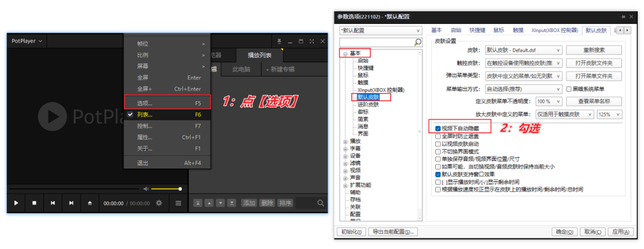The height and width of the screenshot is (249, 644).
Task: Move playlist item up arrow
Action: [x=209, y=203]
